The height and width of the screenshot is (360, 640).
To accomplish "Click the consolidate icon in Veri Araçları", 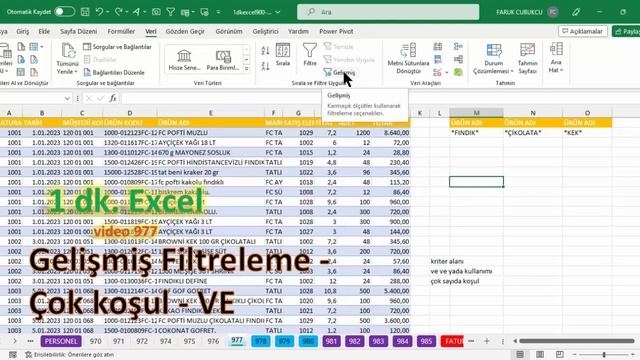I will [458, 47].
